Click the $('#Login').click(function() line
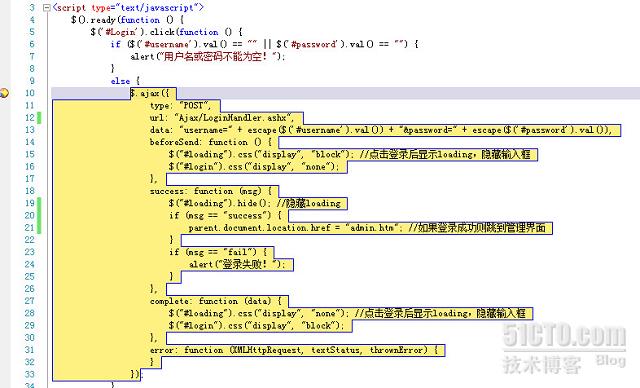 167,32
